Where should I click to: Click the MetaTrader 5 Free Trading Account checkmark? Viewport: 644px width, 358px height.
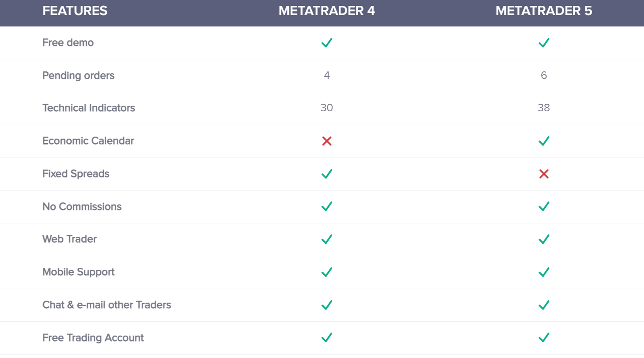[544, 338]
